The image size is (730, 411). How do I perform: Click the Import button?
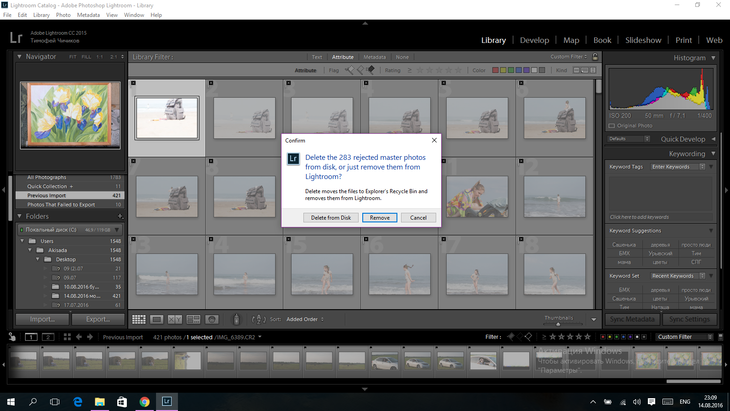tap(42, 319)
